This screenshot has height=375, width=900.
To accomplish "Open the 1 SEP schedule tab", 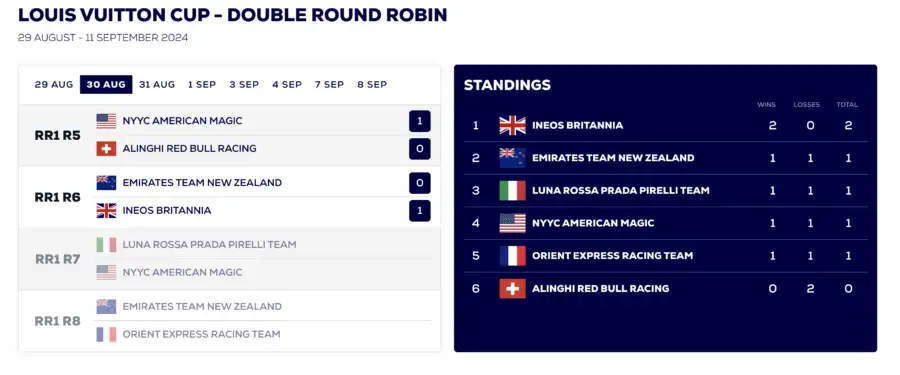I will pyautogui.click(x=202, y=84).
